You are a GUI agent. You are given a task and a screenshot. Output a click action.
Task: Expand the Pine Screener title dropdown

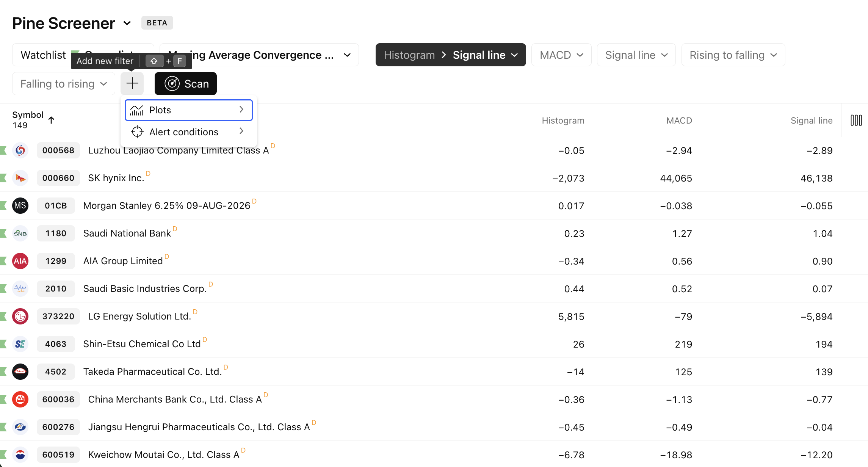tap(127, 24)
